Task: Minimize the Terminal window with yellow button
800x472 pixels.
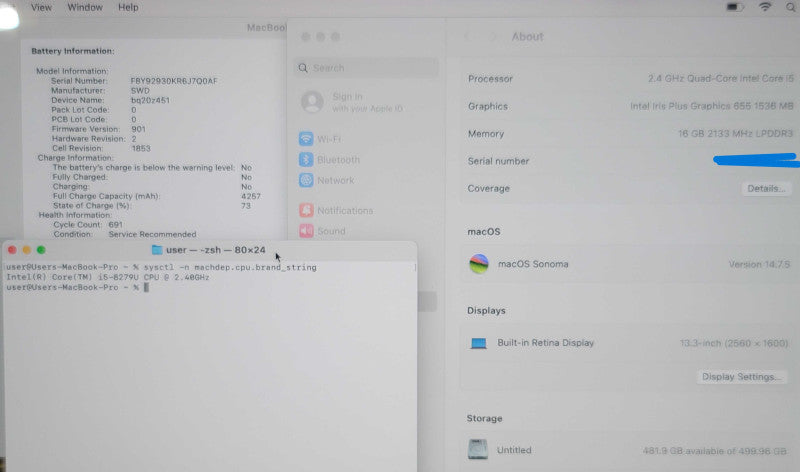Action: point(27,250)
